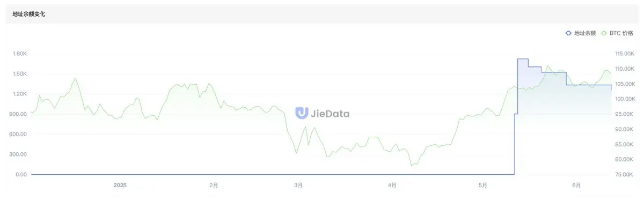Select the 3月 label on the time axis
644x200 pixels.
coord(298,185)
